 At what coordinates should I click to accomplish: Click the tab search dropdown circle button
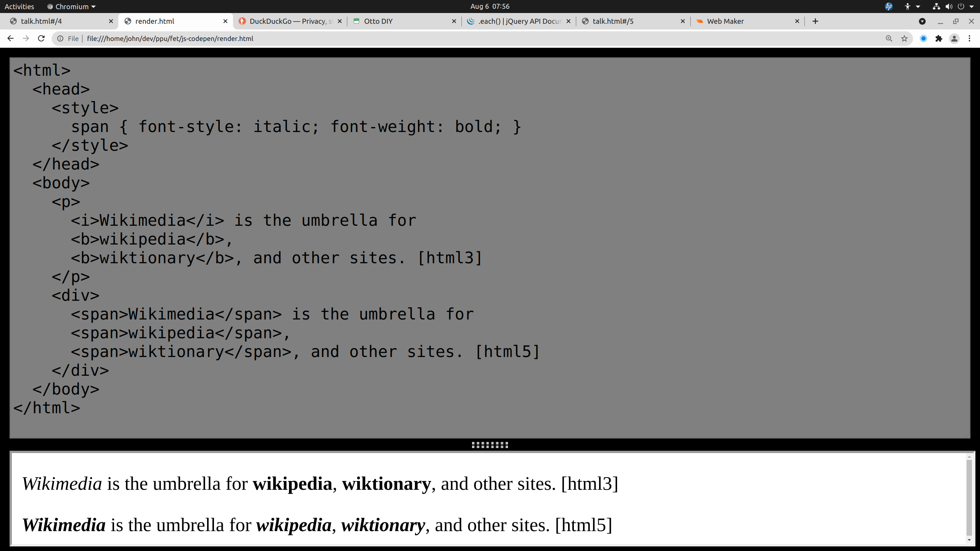pyautogui.click(x=922, y=21)
